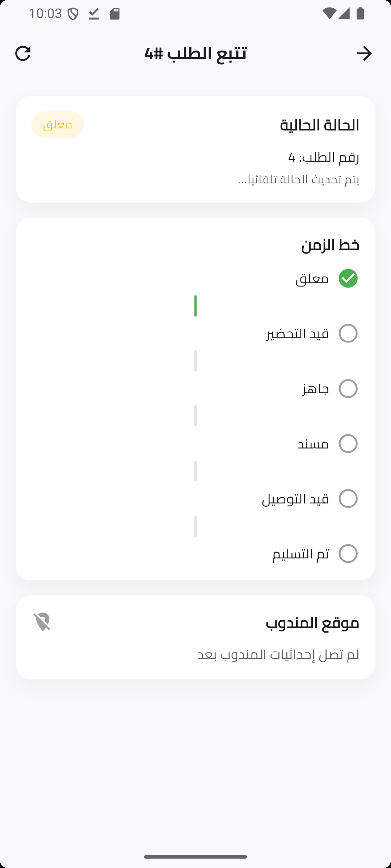Tap the yellow معلق status badge
Screen dimensions: 391x868
[58, 125]
